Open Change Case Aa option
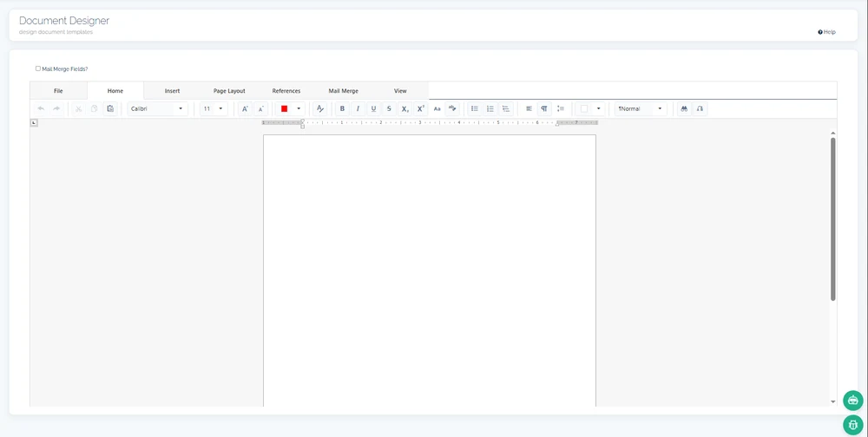The height and width of the screenshot is (437, 868). [x=437, y=109]
